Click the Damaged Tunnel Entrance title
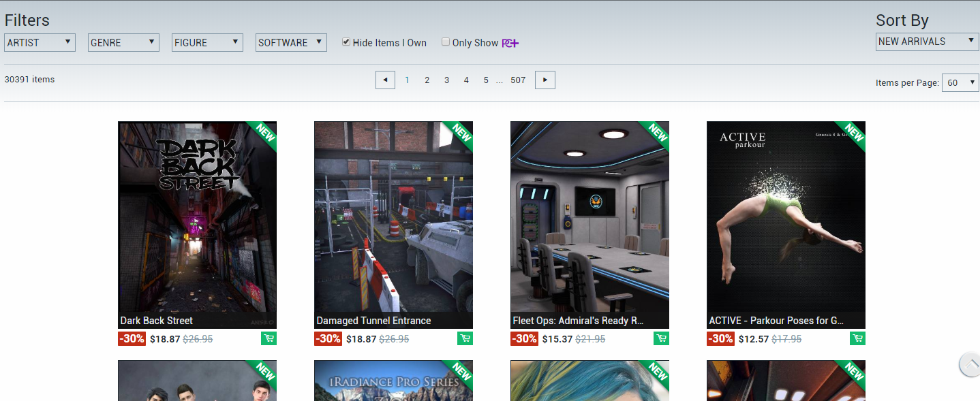The height and width of the screenshot is (401, 980). pyautogui.click(x=373, y=321)
